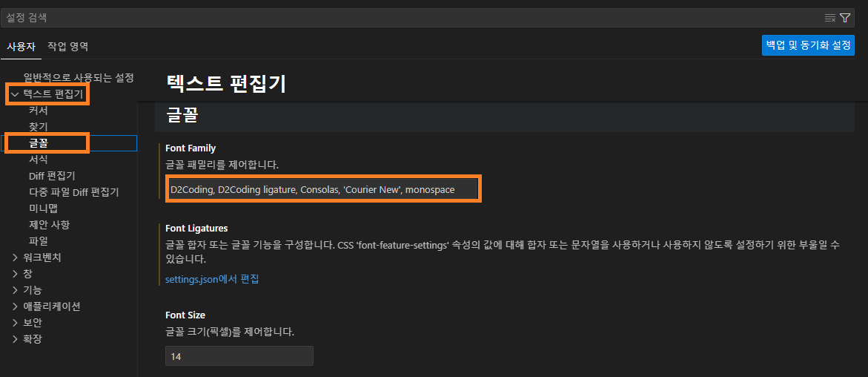Select 일반적으로 사용되는 설정 in the tree
This screenshot has width=868, height=377.
(x=79, y=78)
